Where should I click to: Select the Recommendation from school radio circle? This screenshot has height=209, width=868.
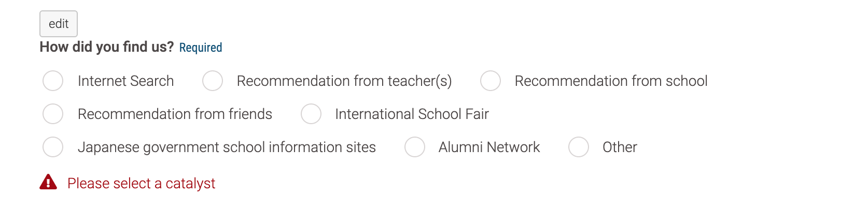[491, 81]
